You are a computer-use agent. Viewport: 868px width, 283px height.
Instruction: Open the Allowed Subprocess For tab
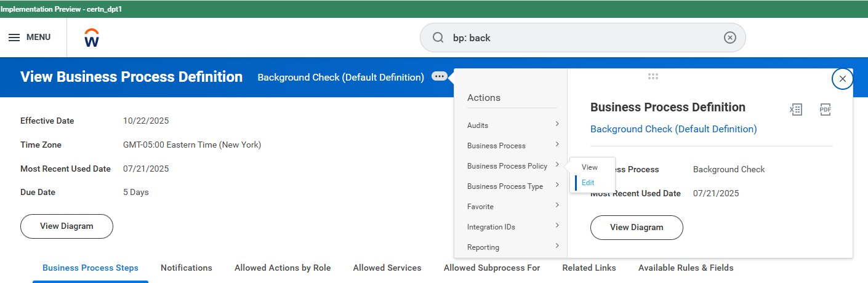(x=492, y=268)
